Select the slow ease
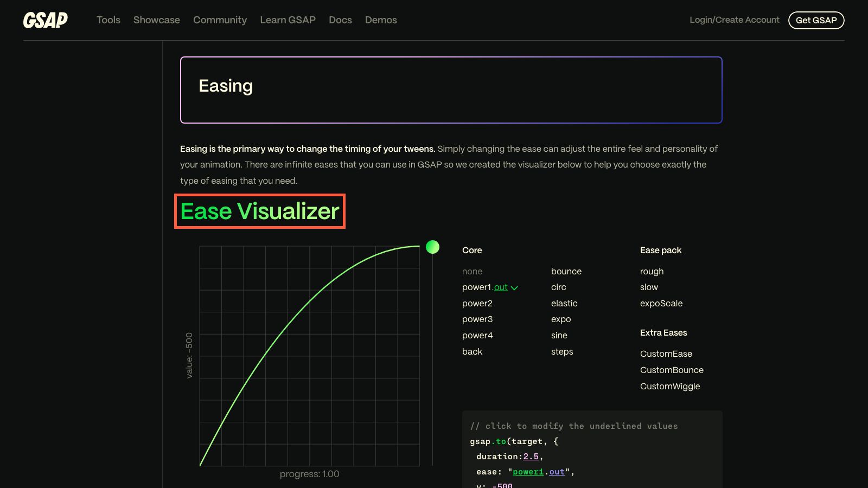 click(649, 287)
